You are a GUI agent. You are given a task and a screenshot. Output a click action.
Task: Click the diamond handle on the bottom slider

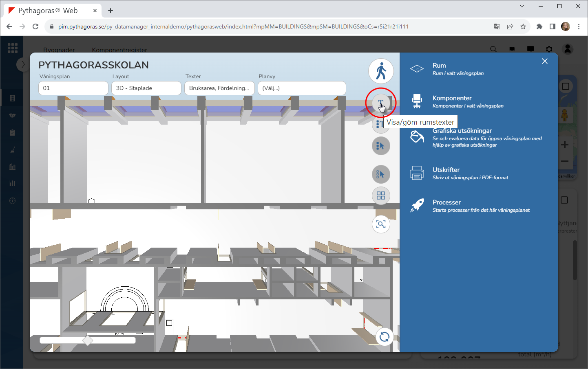pos(87,340)
